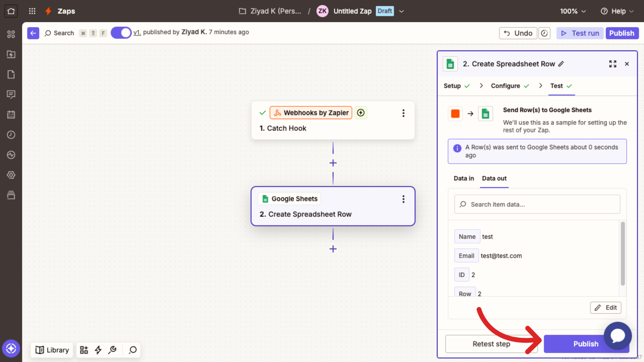The width and height of the screenshot is (644, 362).
Task: Switch to the Data in tab
Action: click(464, 178)
